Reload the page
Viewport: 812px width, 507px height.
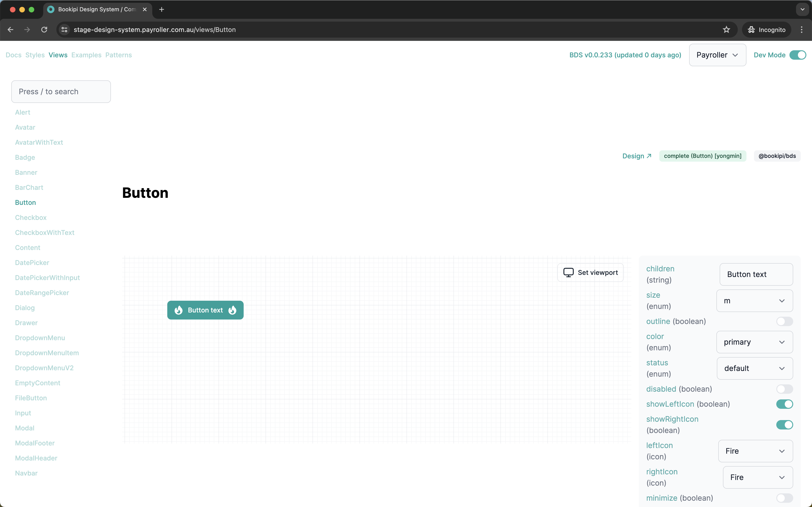(44, 30)
